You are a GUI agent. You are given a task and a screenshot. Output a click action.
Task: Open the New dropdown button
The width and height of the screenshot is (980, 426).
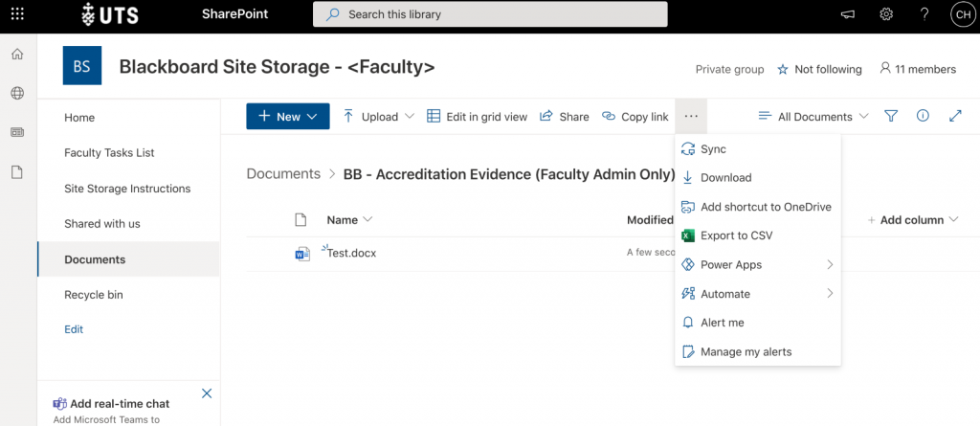tap(288, 117)
